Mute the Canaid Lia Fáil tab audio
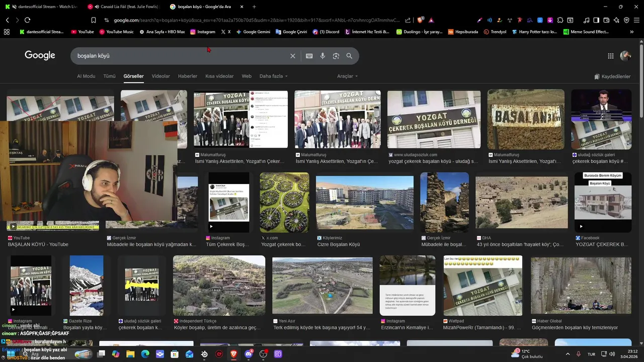 [x=96, y=7]
